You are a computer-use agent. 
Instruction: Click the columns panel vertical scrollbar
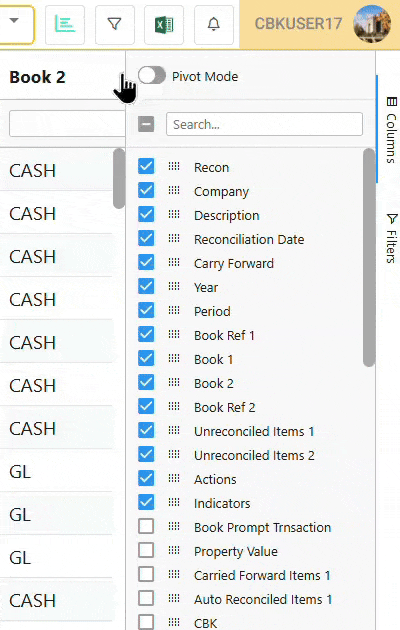(x=369, y=258)
